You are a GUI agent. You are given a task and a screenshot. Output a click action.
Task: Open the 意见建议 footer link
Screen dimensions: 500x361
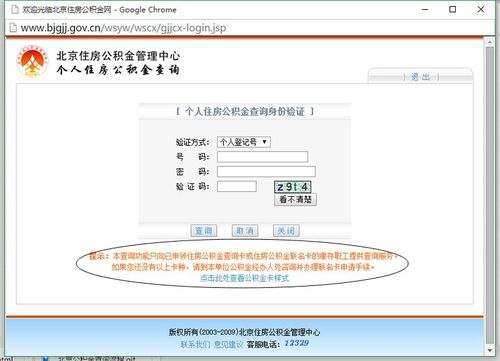[x=229, y=344]
